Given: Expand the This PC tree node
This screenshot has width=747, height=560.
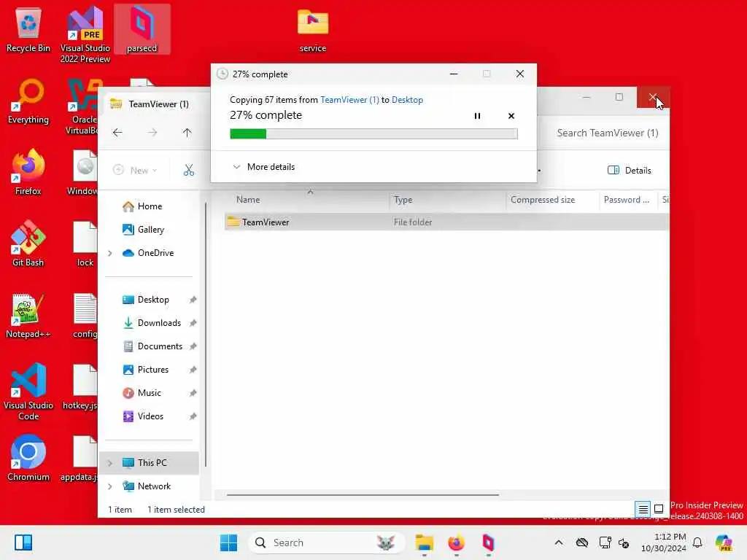Looking at the screenshot, I should click(x=110, y=463).
